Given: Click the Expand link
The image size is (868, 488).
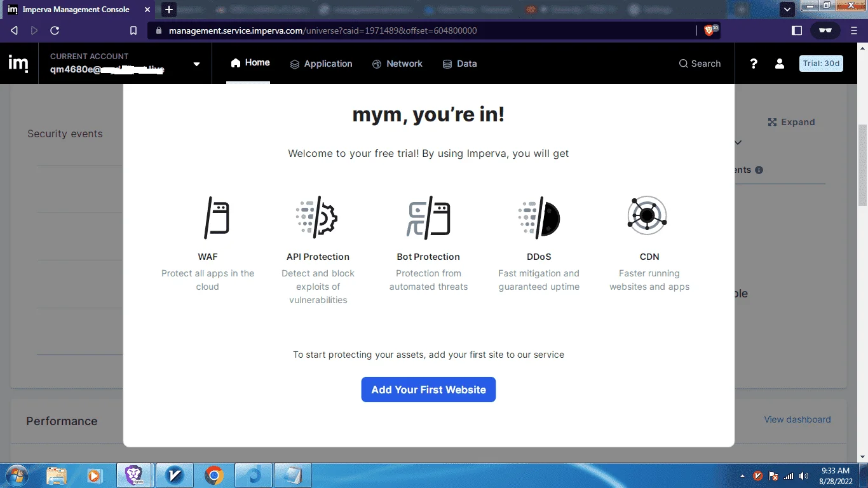Looking at the screenshot, I should coord(791,122).
